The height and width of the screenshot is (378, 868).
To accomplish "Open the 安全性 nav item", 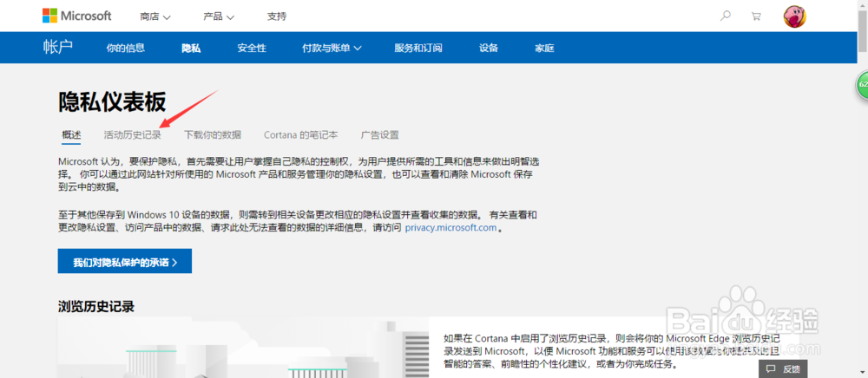I will (x=252, y=48).
